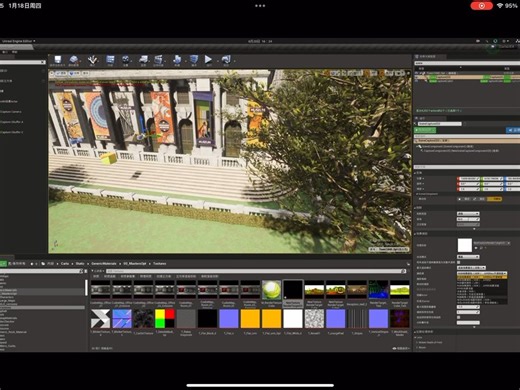Click the Save Current level toolbar icon
Viewport: 520px width, 390px height.
pos(58,60)
